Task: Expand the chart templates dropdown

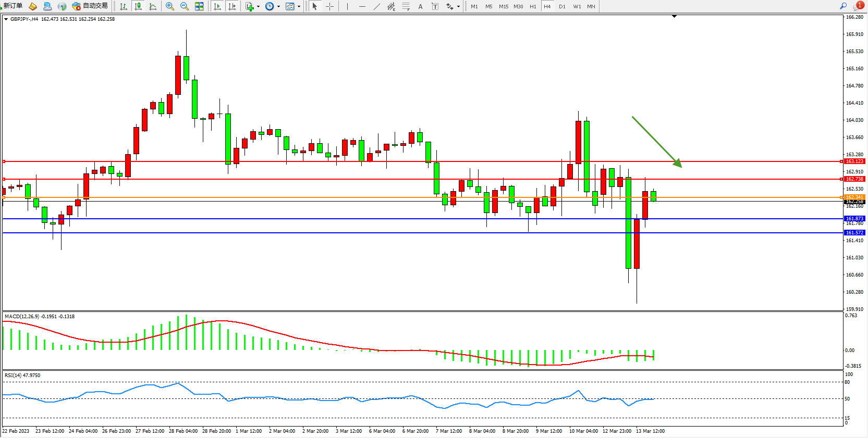Action: coord(299,7)
